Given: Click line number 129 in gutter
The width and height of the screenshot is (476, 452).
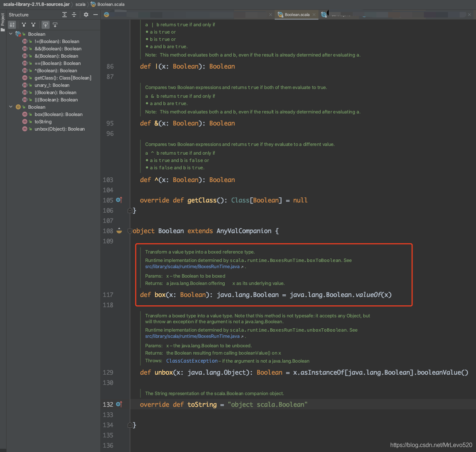Looking at the screenshot, I should coord(108,372).
